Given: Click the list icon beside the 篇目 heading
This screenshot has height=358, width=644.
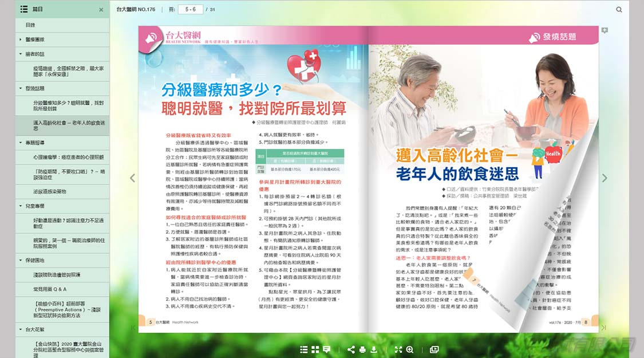Looking at the screenshot, I should tap(24, 9).
